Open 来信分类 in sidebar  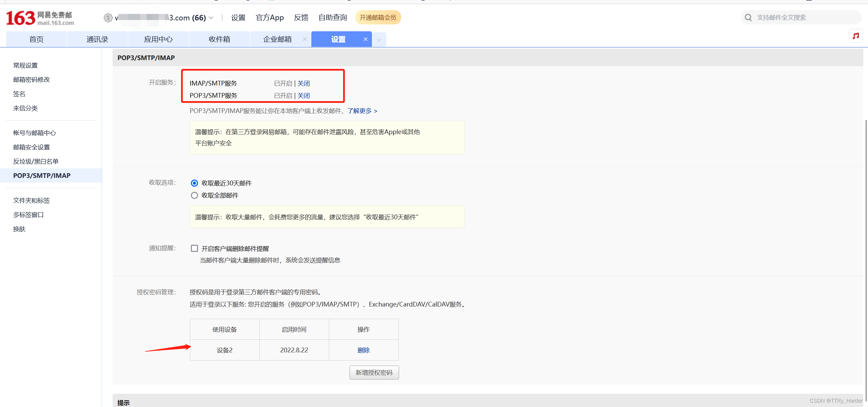pyautogui.click(x=25, y=108)
